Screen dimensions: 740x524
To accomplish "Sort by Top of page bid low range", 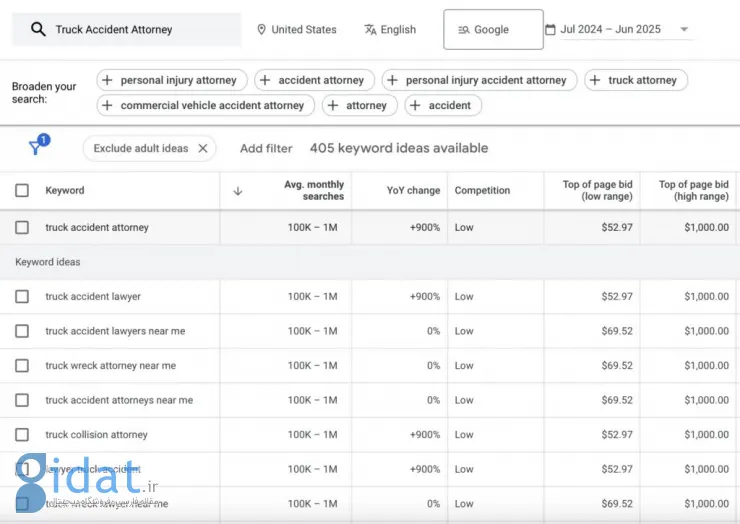I will pyautogui.click(x=597, y=190).
